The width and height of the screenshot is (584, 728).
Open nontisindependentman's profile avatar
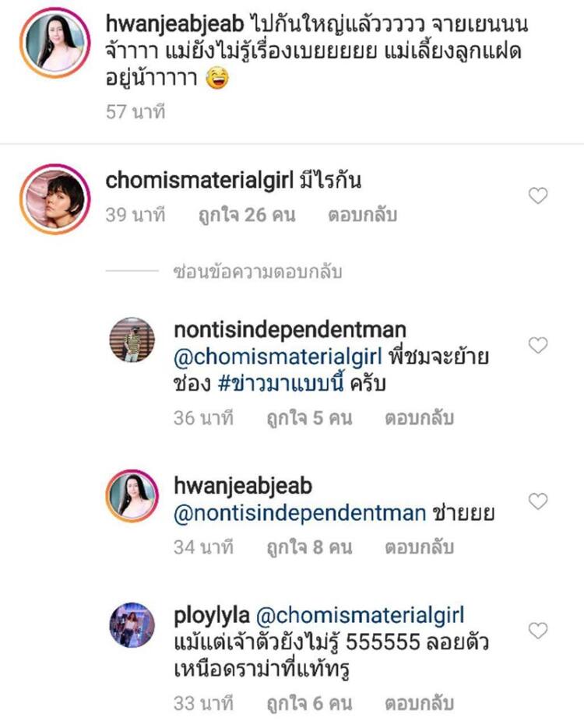(x=131, y=340)
